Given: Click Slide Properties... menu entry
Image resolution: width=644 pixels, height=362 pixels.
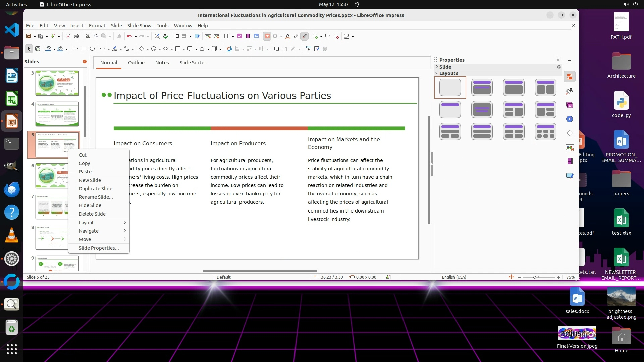Looking at the screenshot, I should [x=99, y=248].
